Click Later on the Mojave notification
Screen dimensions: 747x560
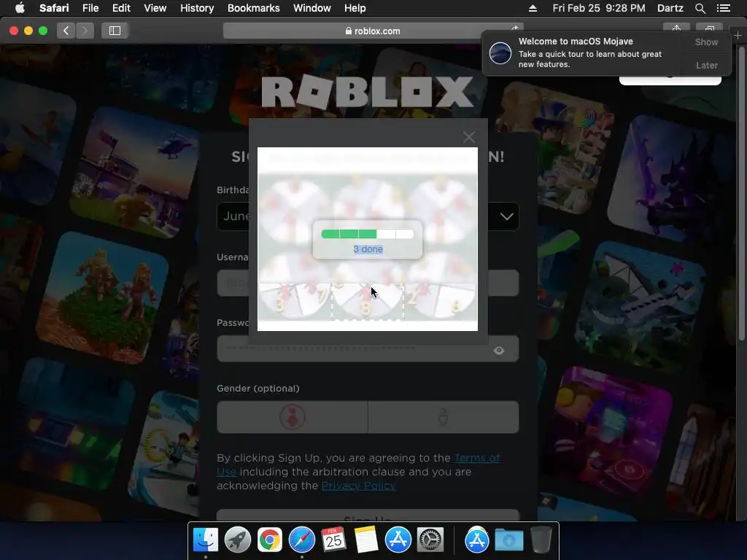click(x=706, y=65)
